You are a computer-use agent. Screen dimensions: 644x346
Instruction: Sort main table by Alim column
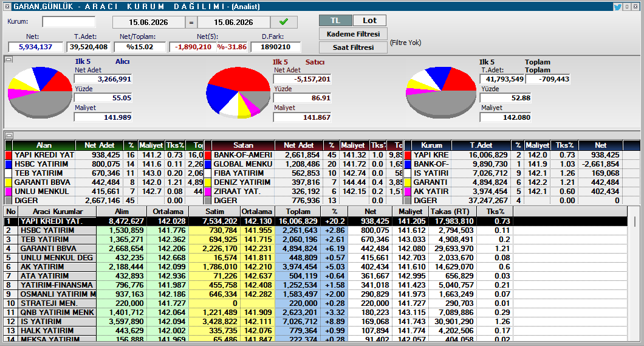[122, 211]
